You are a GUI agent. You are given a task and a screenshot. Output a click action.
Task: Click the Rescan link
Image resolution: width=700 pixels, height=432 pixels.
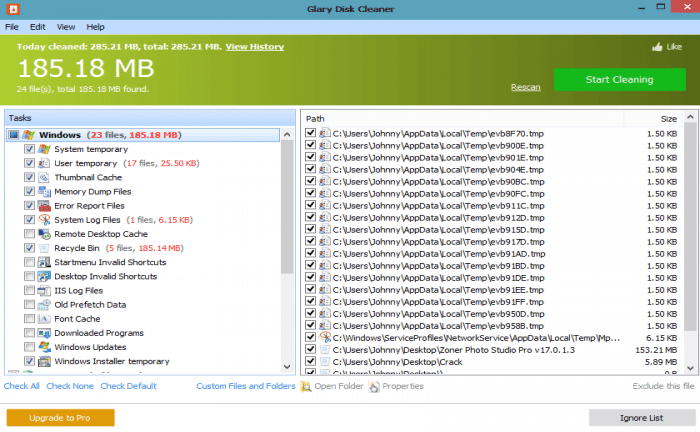tap(525, 87)
